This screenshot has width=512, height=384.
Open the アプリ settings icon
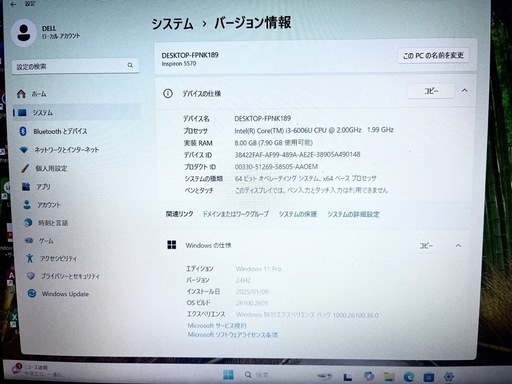click(26, 186)
